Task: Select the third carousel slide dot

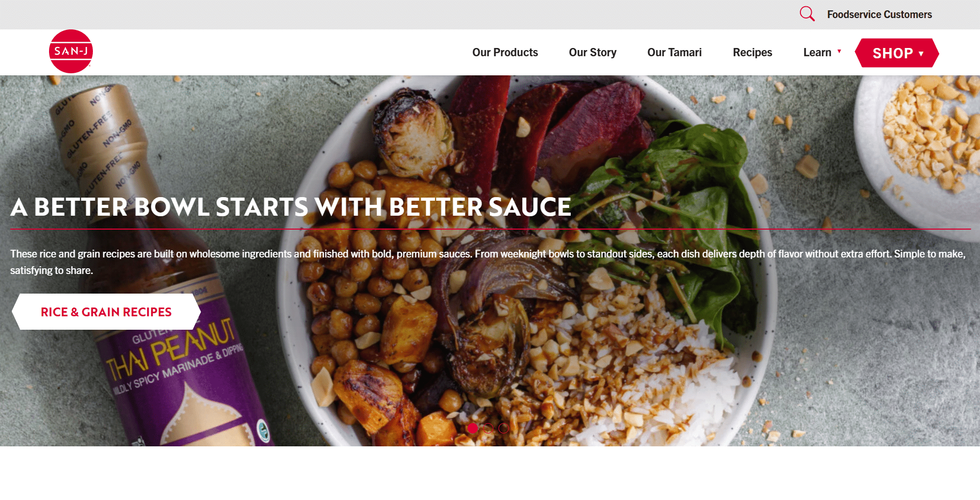Action: pyautogui.click(x=504, y=428)
